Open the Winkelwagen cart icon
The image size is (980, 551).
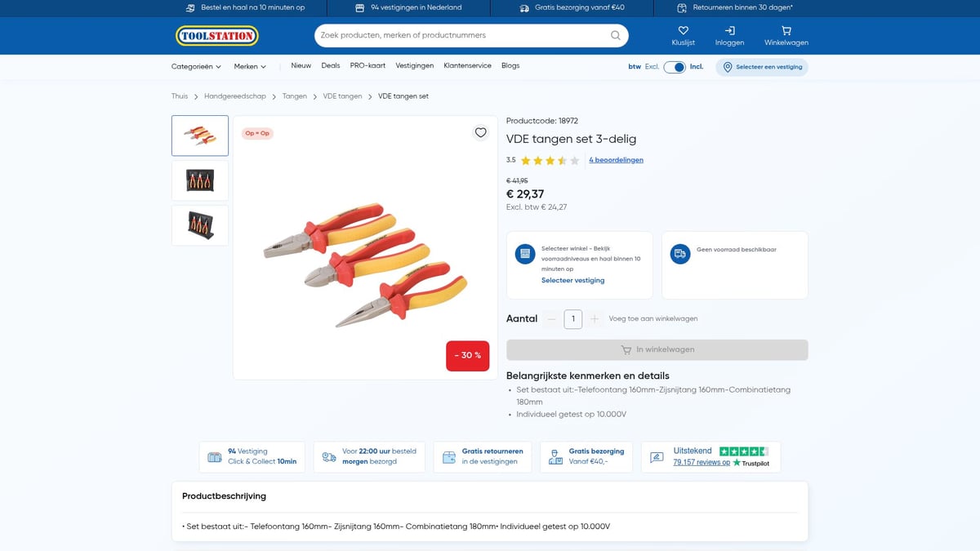[x=786, y=31]
